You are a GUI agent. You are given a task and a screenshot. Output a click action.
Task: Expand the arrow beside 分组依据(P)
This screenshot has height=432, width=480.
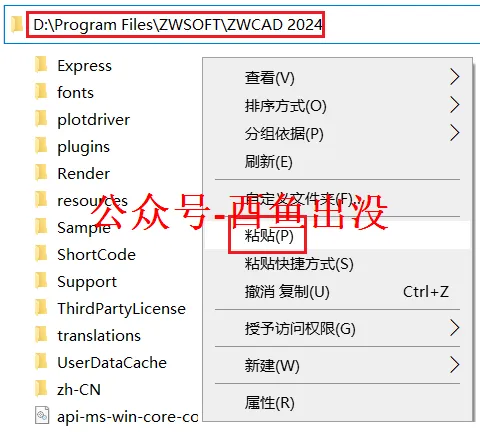(455, 133)
